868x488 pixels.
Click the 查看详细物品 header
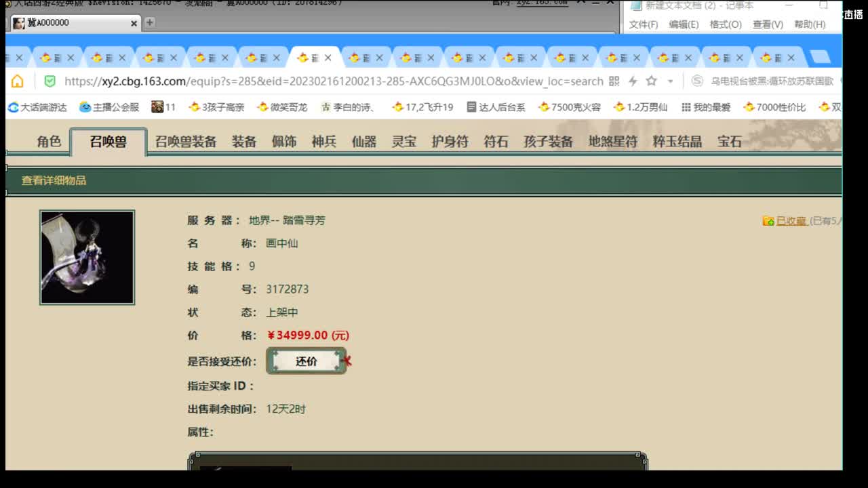click(54, 180)
